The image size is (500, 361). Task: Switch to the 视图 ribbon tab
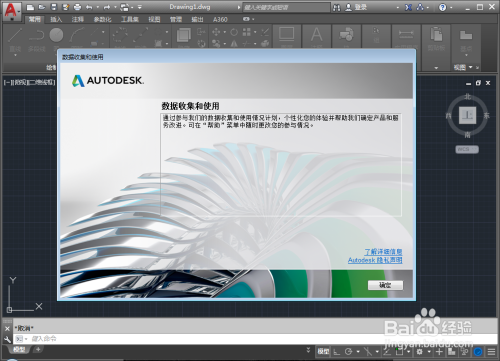coord(154,19)
